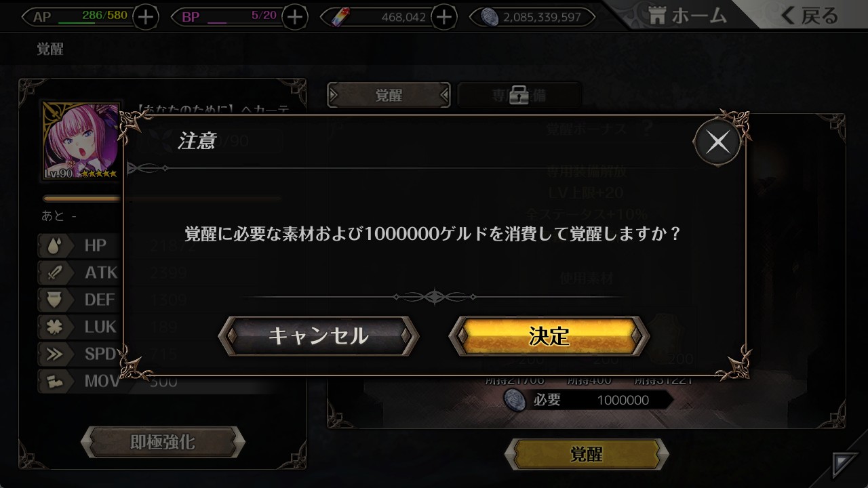Tap the character experience progress bar
Image resolution: width=868 pixels, height=488 pixels.
point(162,199)
